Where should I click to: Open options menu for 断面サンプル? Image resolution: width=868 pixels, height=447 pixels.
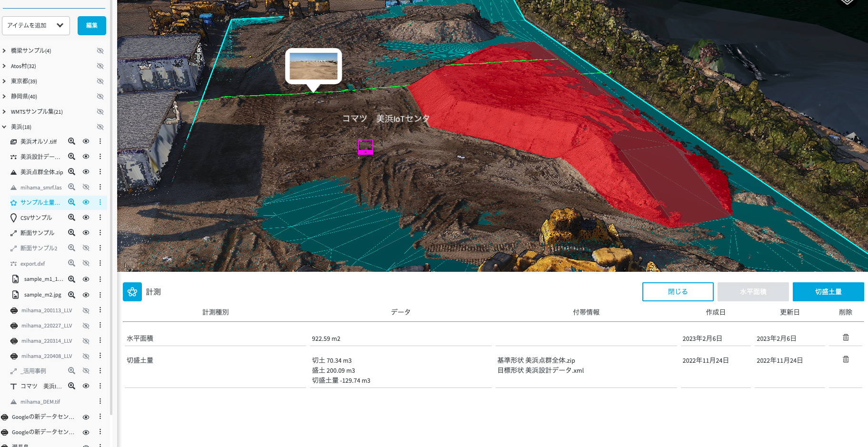point(100,233)
